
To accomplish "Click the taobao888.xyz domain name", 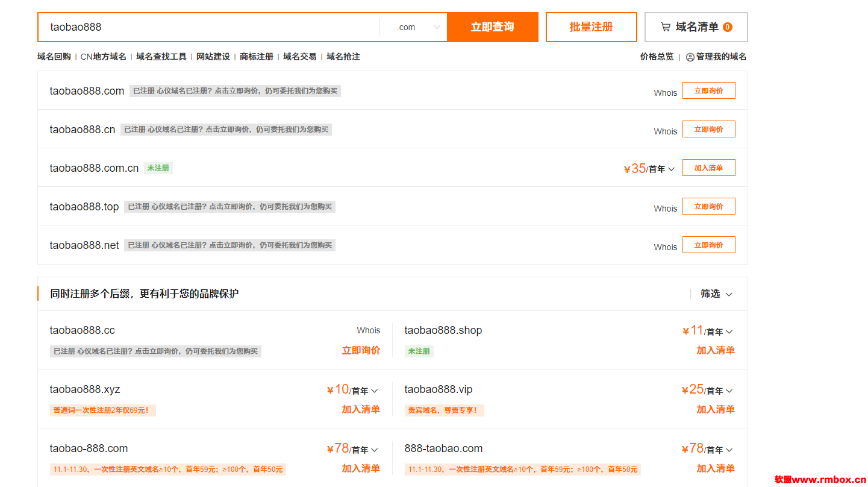I will click(85, 389).
